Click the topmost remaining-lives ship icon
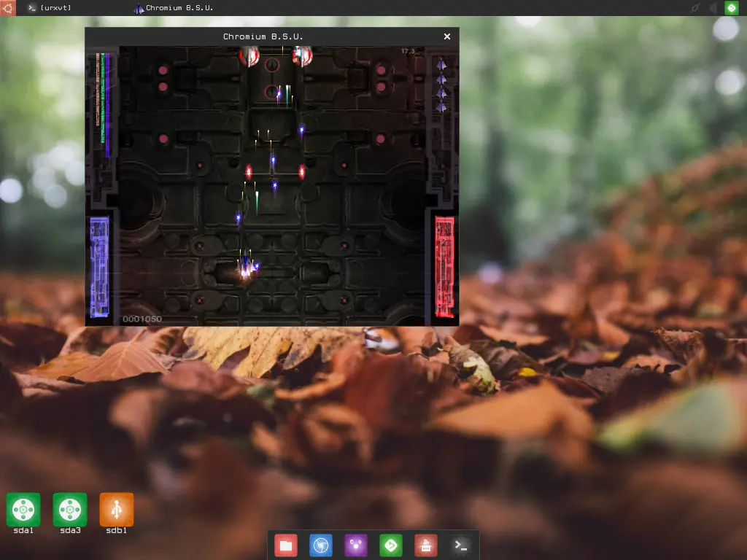Viewport: 747px width, 560px height. click(441, 64)
